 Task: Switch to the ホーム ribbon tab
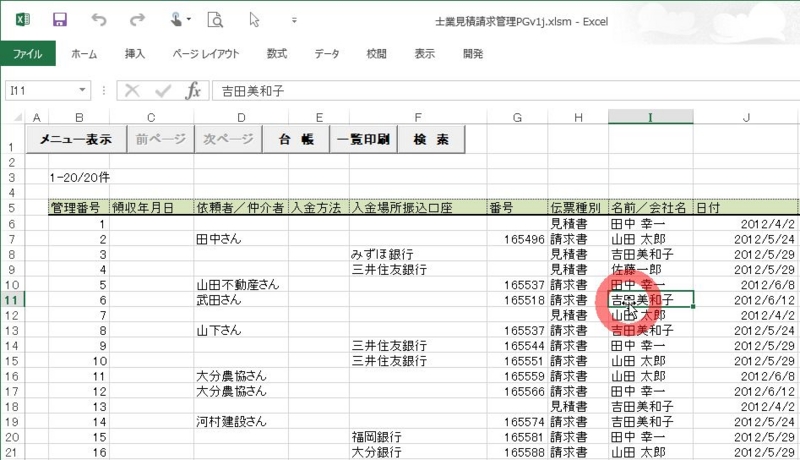[x=84, y=54]
